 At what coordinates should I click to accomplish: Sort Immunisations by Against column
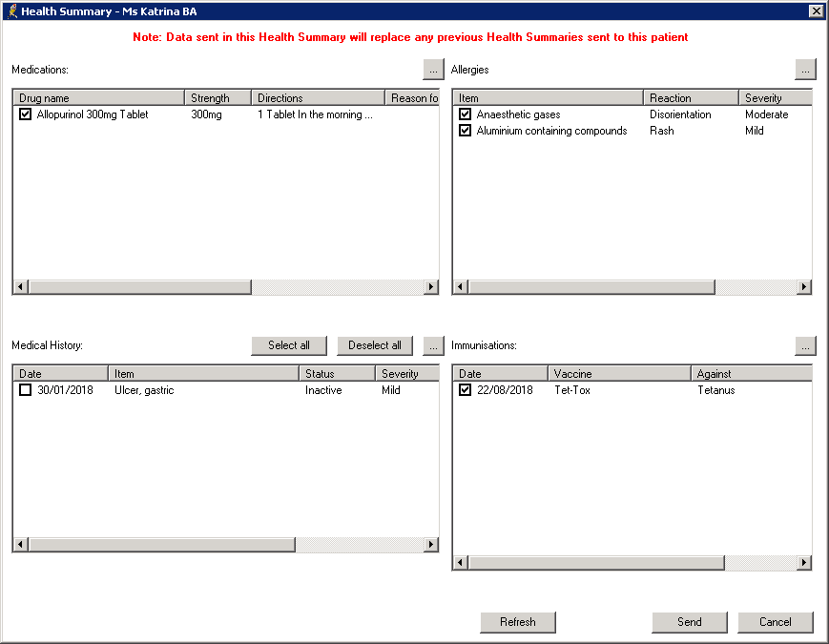[x=752, y=374]
